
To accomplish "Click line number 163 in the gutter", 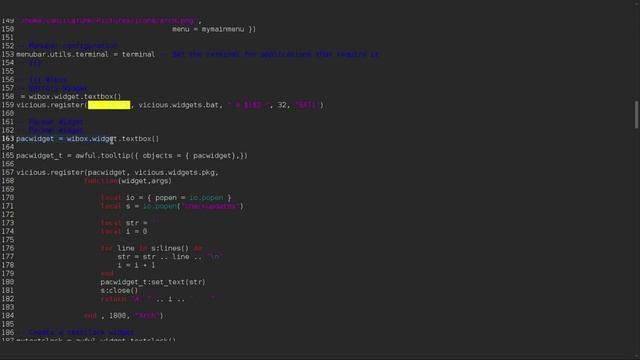I will pyautogui.click(x=8, y=139).
